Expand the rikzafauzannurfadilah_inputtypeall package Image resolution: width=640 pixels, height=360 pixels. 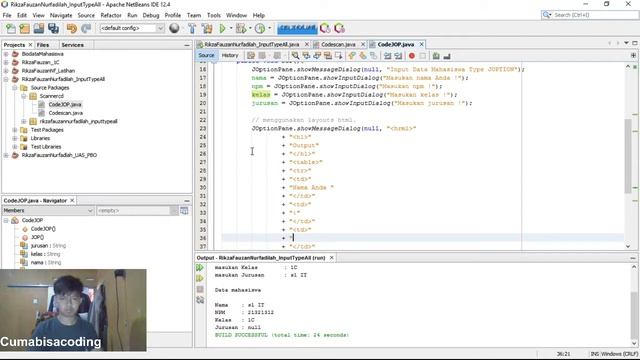point(24,121)
